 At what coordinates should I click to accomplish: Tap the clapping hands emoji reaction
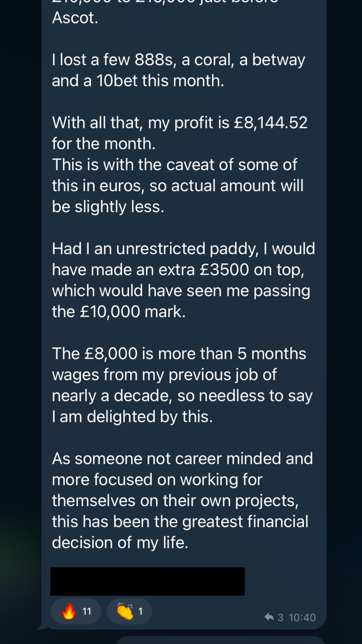tap(125, 611)
